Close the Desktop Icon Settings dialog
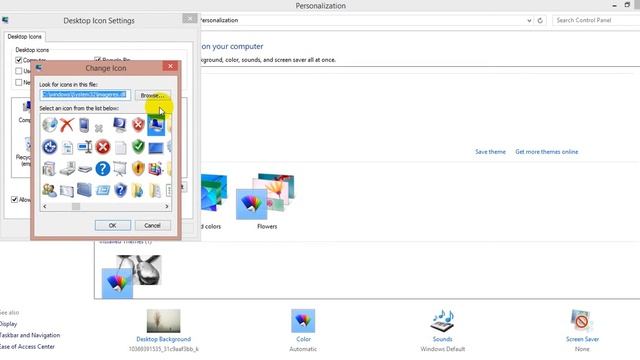The width and height of the screenshot is (640, 360). pyautogui.click(x=189, y=19)
